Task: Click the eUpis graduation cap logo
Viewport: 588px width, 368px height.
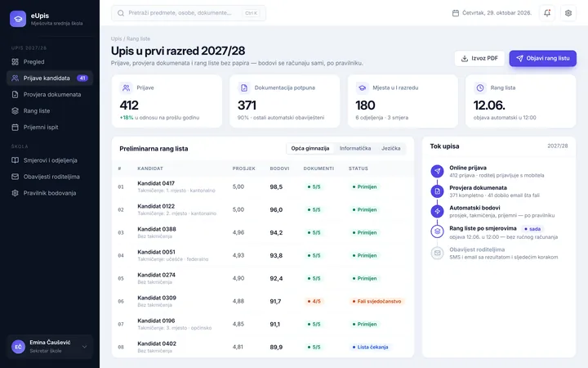Action: [x=18, y=19]
